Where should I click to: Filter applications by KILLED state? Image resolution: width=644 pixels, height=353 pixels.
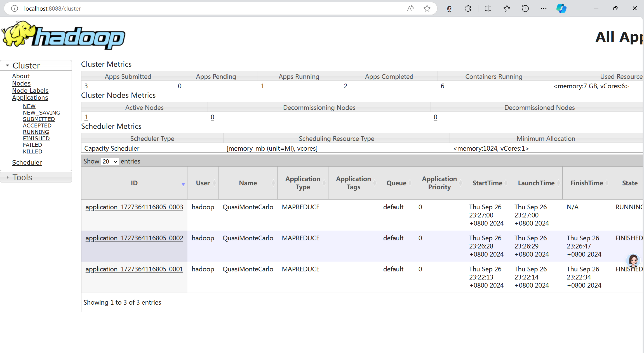coord(32,151)
